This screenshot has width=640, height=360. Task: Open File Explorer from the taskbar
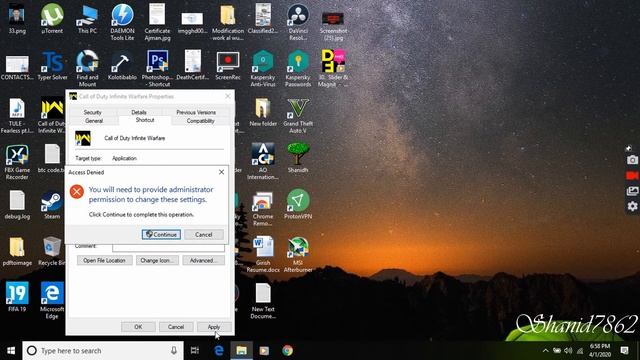[x=242, y=351]
